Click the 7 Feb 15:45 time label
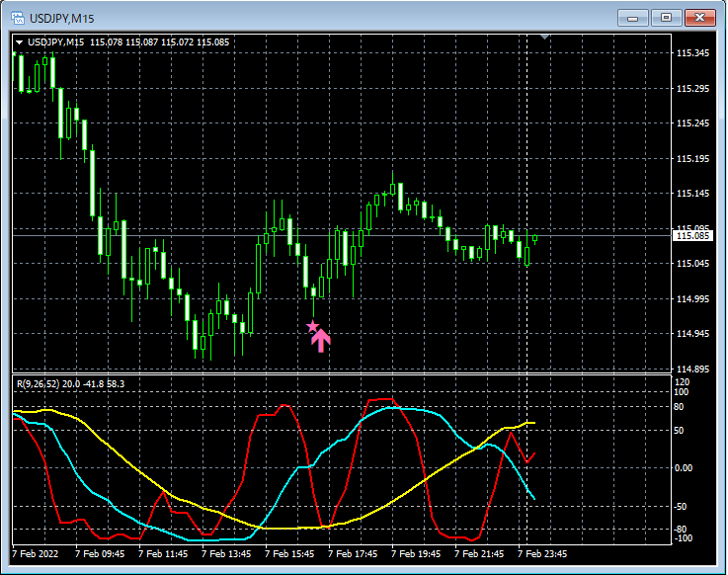 [289, 553]
